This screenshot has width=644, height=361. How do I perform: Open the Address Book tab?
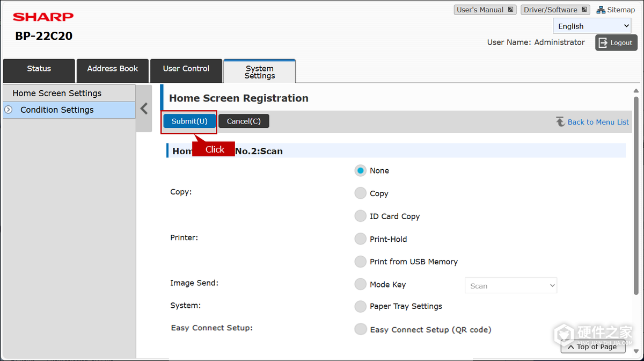click(x=113, y=70)
